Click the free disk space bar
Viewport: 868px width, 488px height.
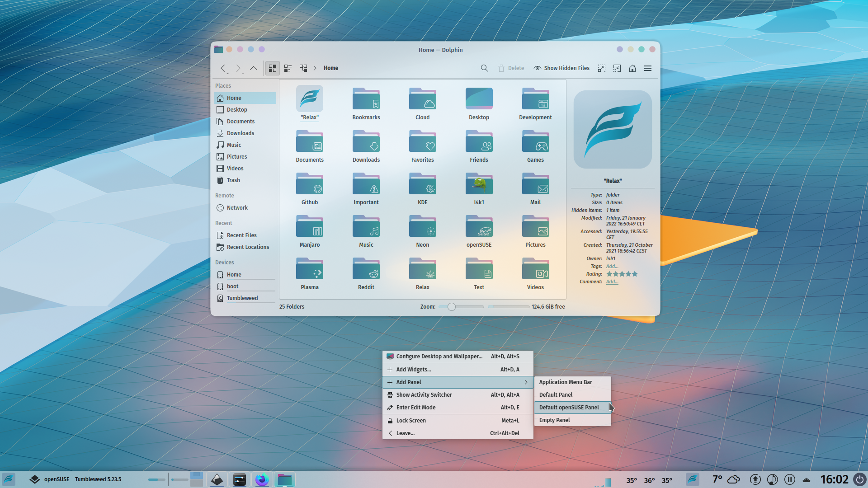point(508,307)
